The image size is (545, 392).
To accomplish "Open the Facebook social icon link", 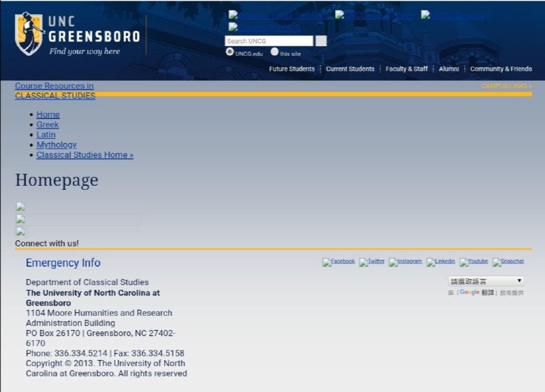I will (339, 262).
